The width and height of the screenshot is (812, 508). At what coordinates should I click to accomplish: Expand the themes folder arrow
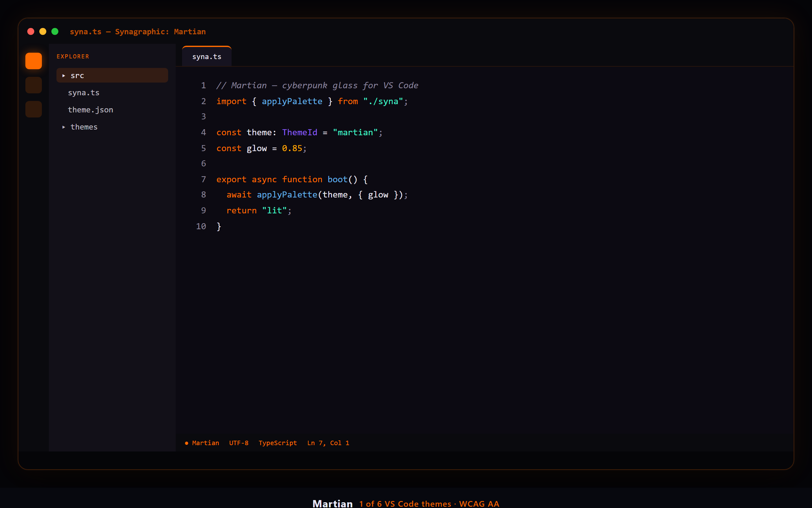64,127
